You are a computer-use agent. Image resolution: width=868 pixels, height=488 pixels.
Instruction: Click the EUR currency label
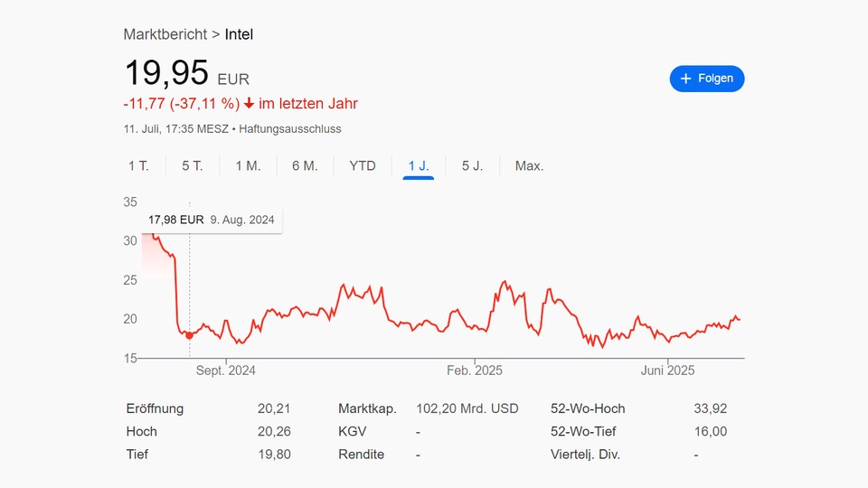point(233,80)
